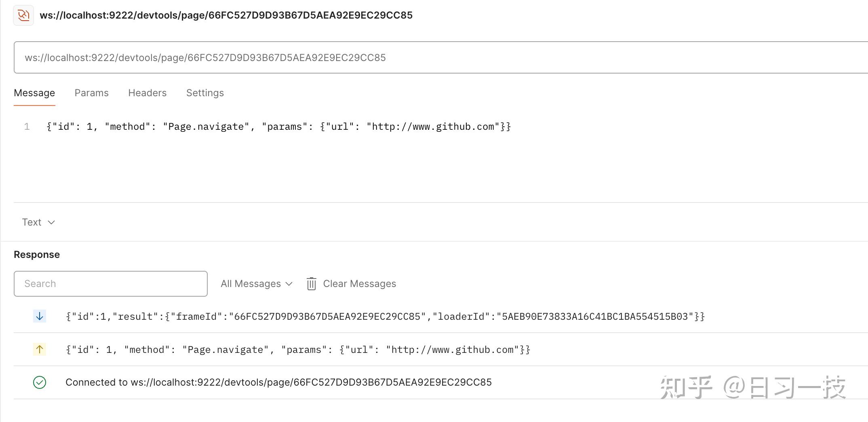Click the WebSocket request icon beside title
Viewport: 868px width, 422px height.
click(x=23, y=15)
